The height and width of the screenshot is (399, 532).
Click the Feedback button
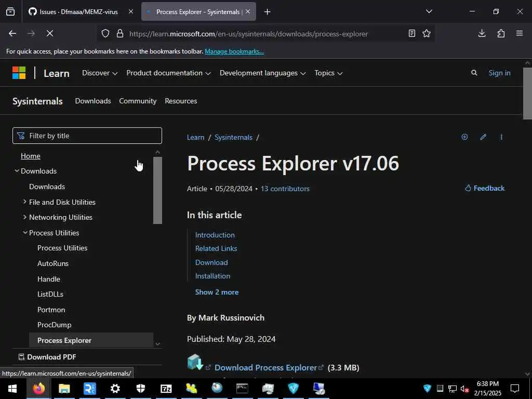[x=485, y=188]
